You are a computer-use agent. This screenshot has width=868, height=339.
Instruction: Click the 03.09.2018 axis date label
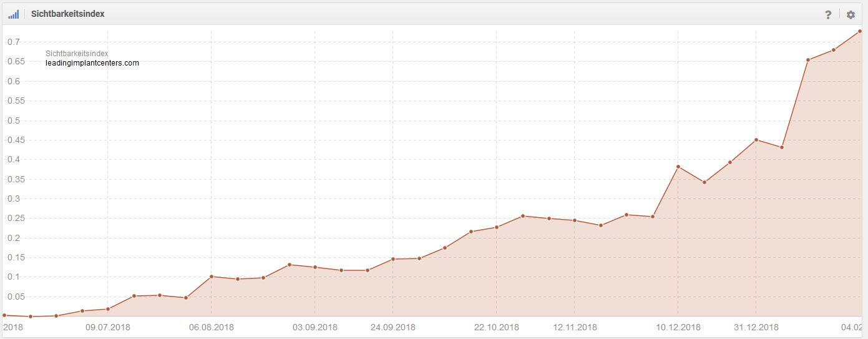click(315, 327)
